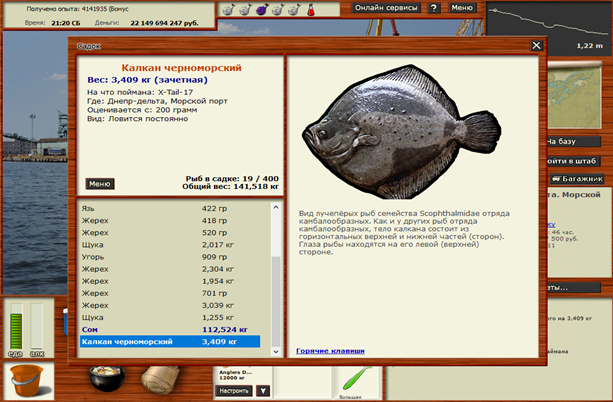The height and width of the screenshot is (402, 613).
Task: Click fish list scroll up arrow
Action: point(276,207)
